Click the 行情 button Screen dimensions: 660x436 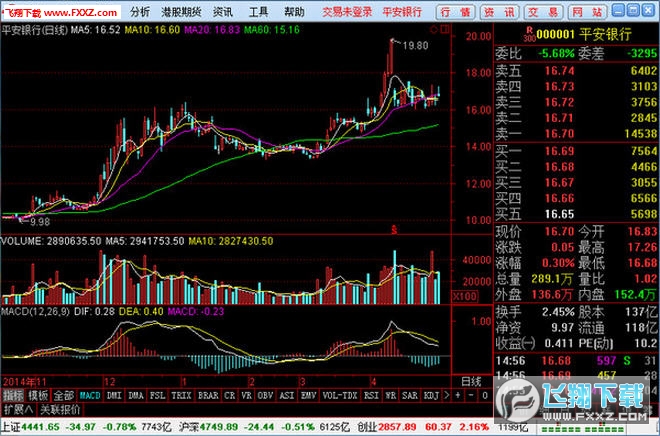455,12
